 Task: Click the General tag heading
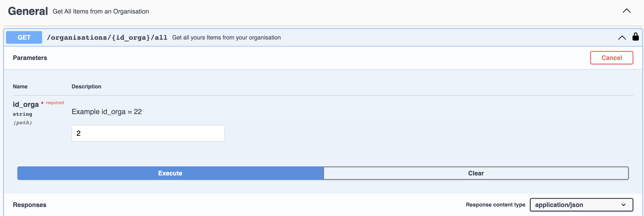coord(28,11)
